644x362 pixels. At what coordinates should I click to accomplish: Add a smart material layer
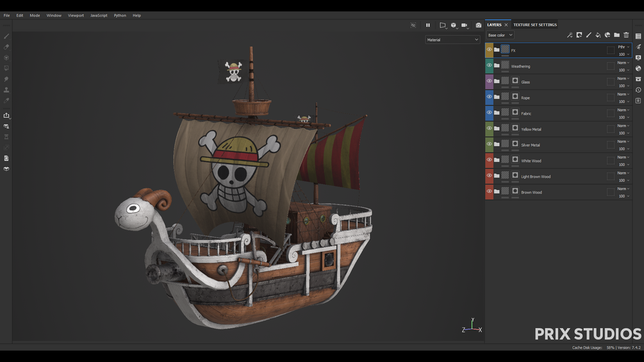[x=607, y=35]
